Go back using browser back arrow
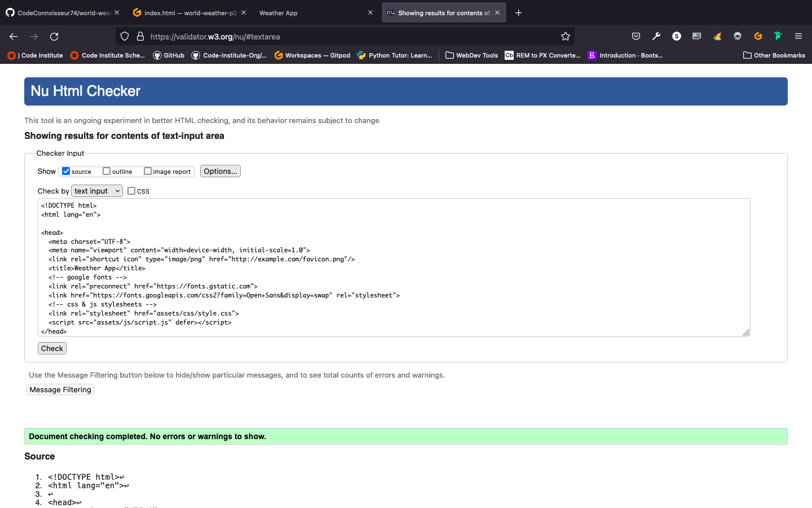 14,37
